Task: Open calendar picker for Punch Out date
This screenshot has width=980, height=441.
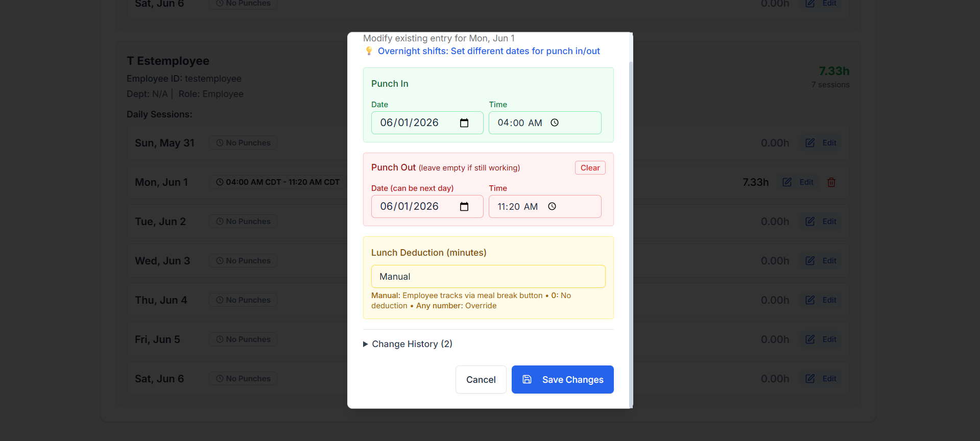Action: [464, 207]
